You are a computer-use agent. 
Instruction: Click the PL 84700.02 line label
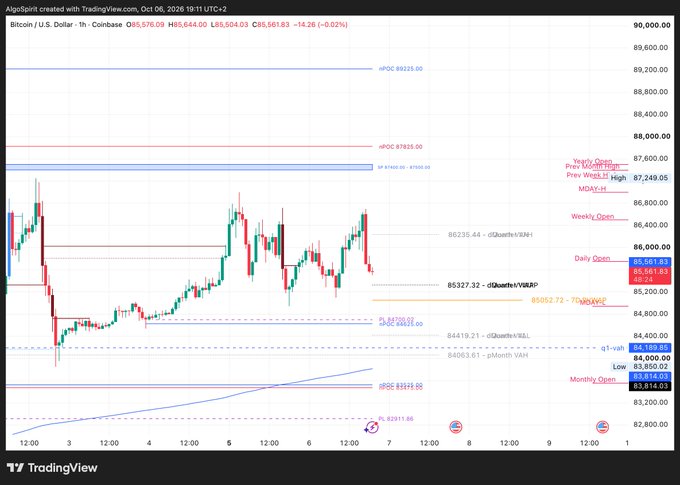click(396, 320)
